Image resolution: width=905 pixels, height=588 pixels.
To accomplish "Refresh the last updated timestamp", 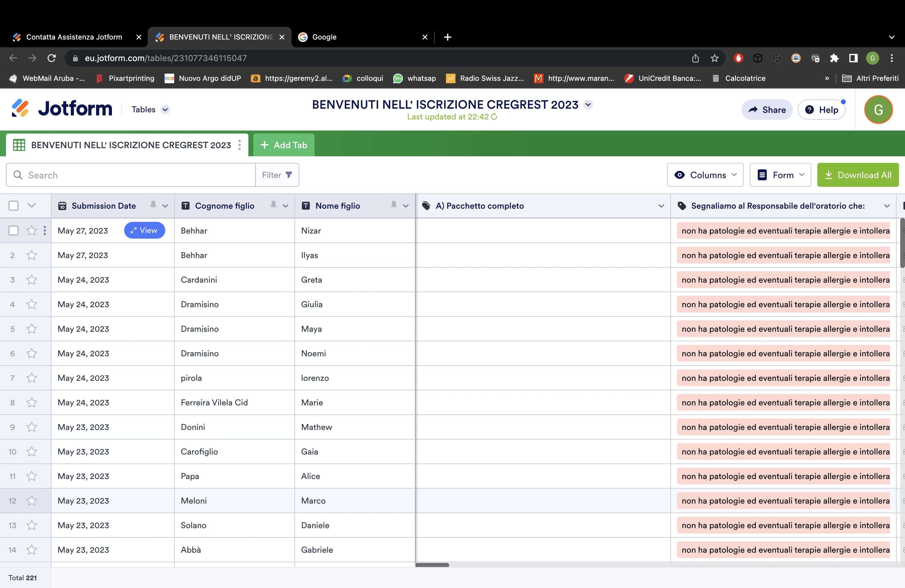I will [494, 117].
